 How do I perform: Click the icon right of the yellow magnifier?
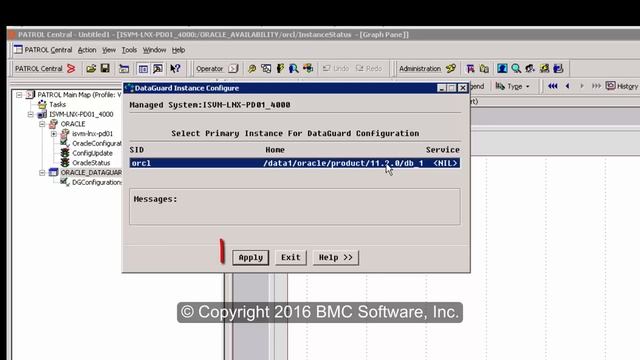(266, 69)
